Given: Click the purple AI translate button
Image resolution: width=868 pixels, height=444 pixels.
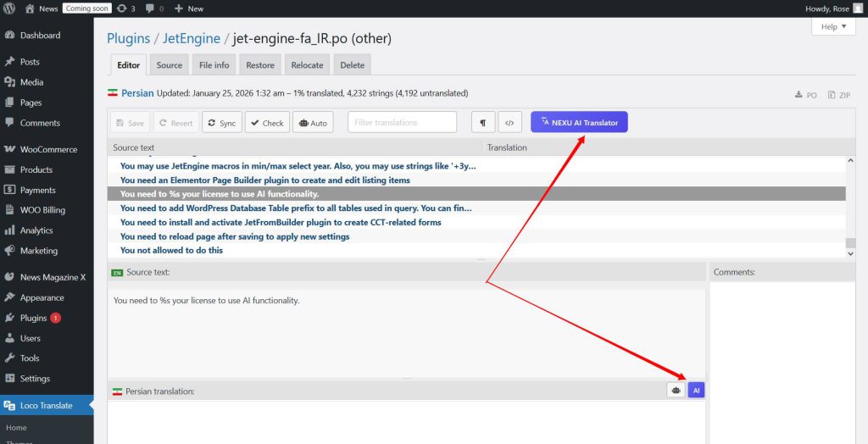Looking at the screenshot, I should click(x=697, y=391).
